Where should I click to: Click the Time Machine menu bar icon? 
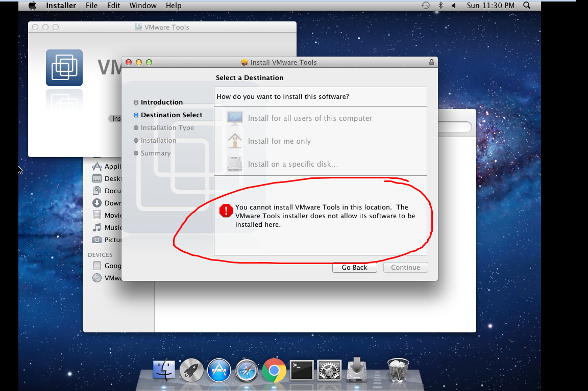coord(425,6)
